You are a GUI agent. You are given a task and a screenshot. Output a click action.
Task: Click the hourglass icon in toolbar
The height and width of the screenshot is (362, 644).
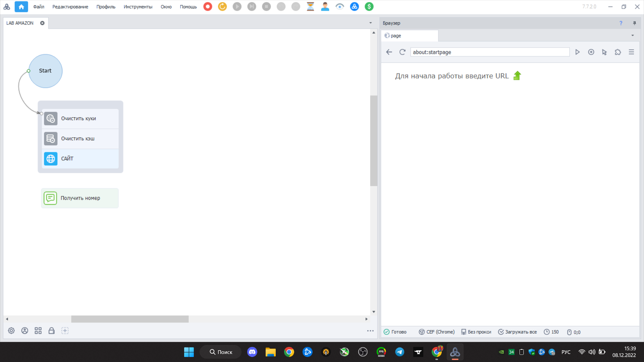[310, 6]
